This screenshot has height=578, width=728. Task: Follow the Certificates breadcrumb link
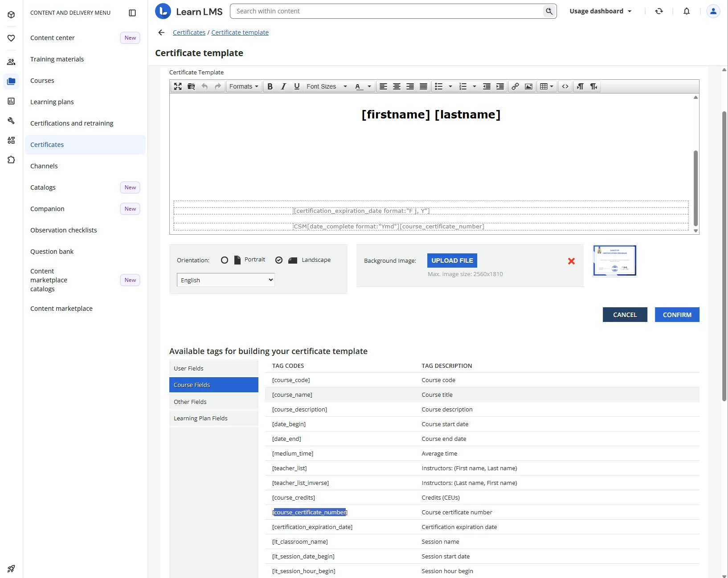189,33
